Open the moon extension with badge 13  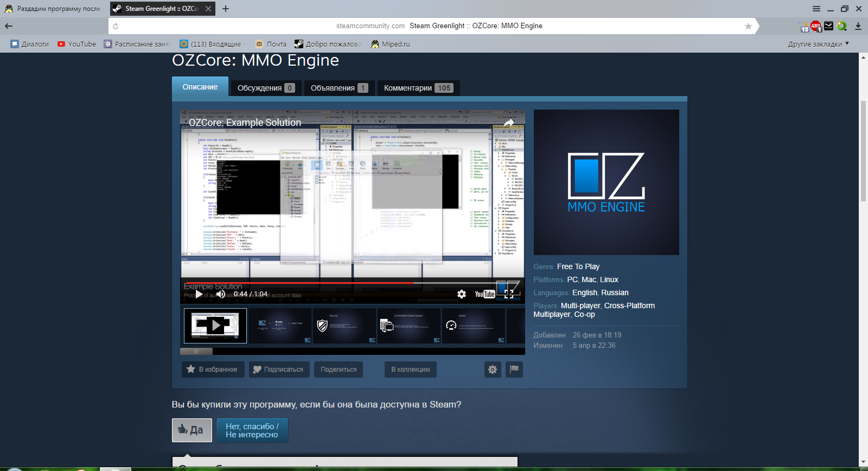tap(804, 26)
